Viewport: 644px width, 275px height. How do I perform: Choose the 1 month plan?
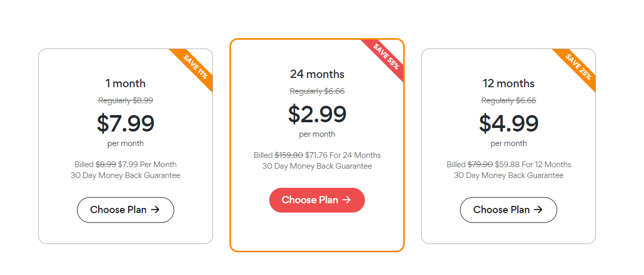(x=126, y=210)
